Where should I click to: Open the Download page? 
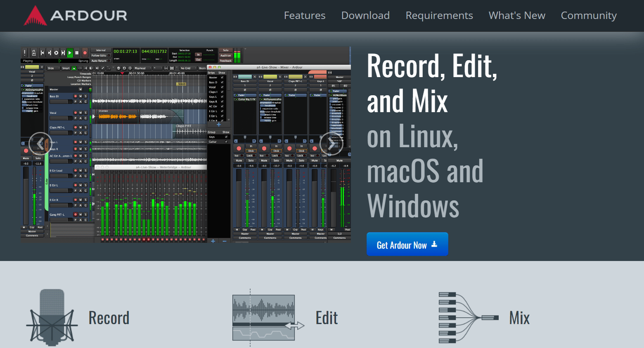coord(365,16)
